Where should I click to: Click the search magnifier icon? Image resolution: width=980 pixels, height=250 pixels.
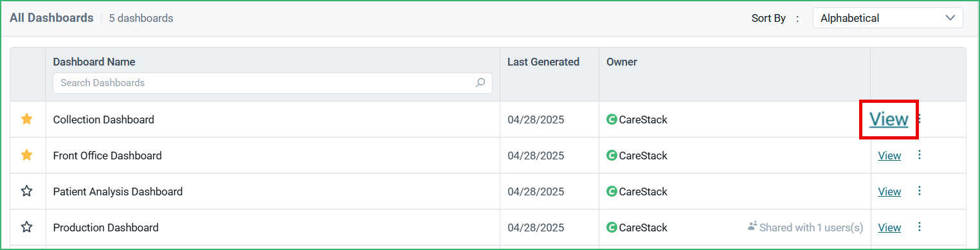coord(480,83)
